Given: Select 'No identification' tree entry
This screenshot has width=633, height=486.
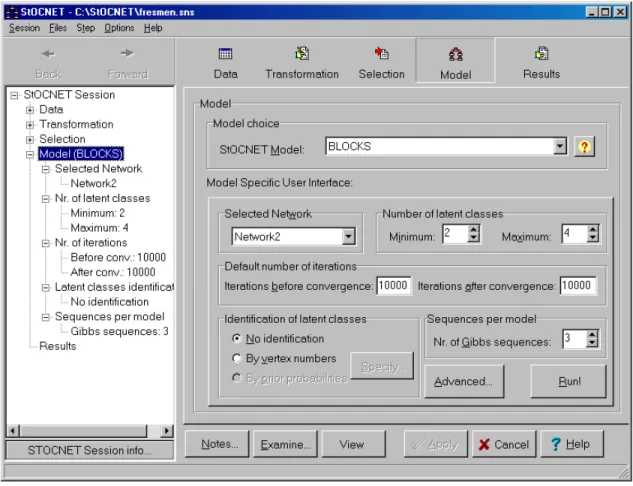Looking at the screenshot, I should (x=109, y=302).
